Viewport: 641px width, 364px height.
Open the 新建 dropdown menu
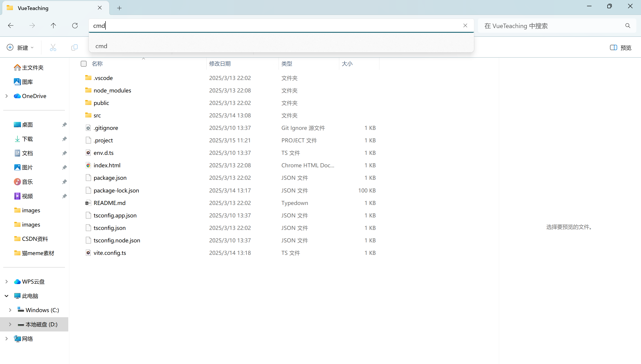click(20, 47)
